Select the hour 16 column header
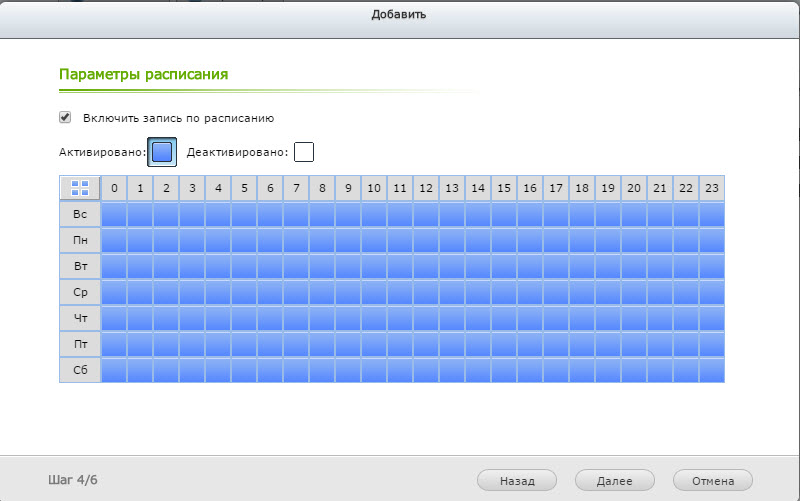Image resolution: width=800 pixels, height=501 pixels. (x=530, y=188)
